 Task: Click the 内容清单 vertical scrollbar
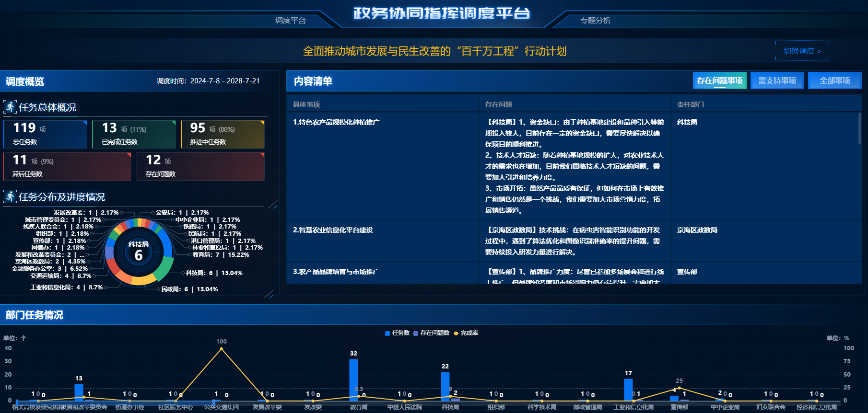click(x=859, y=128)
